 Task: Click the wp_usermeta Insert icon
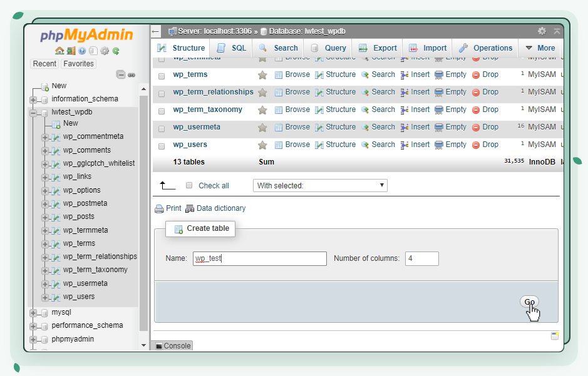pos(405,128)
